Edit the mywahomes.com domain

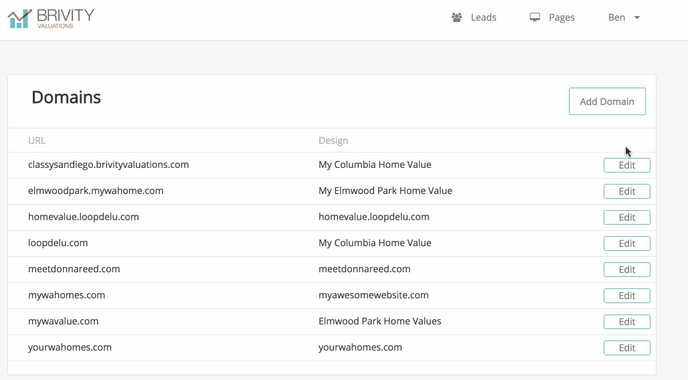[x=627, y=296]
